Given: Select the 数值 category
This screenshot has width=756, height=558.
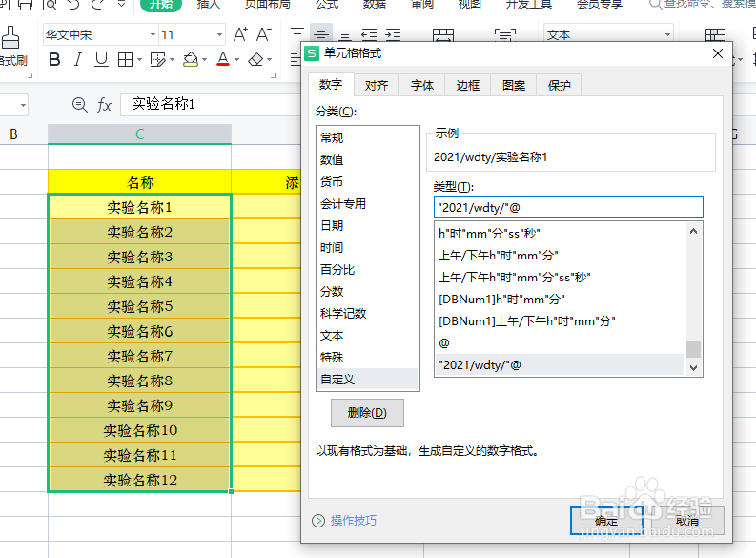Looking at the screenshot, I should 367,159.
